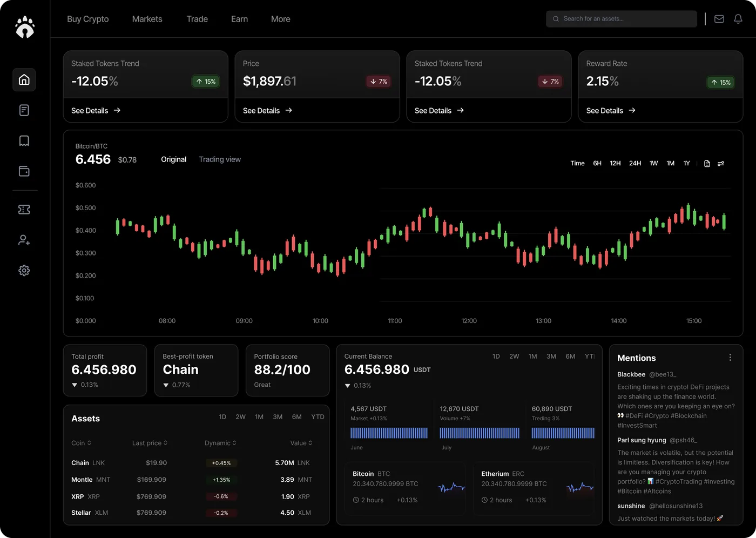Image resolution: width=756 pixels, height=538 pixels.
Task: Sort assets by Dynamic column
Action: 220,443
